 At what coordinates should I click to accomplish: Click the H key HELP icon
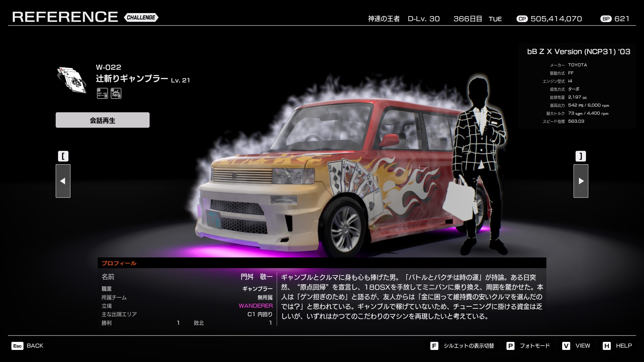coord(606,346)
